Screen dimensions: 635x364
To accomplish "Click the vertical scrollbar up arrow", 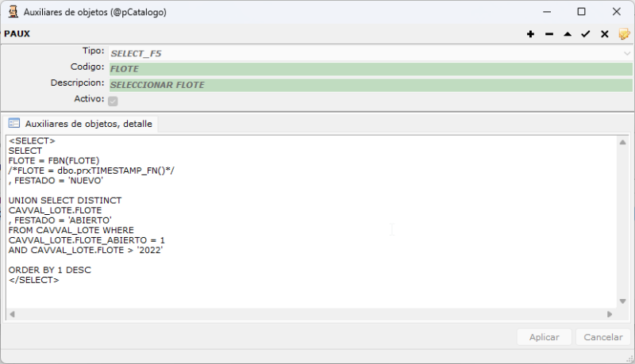I will (623, 141).
